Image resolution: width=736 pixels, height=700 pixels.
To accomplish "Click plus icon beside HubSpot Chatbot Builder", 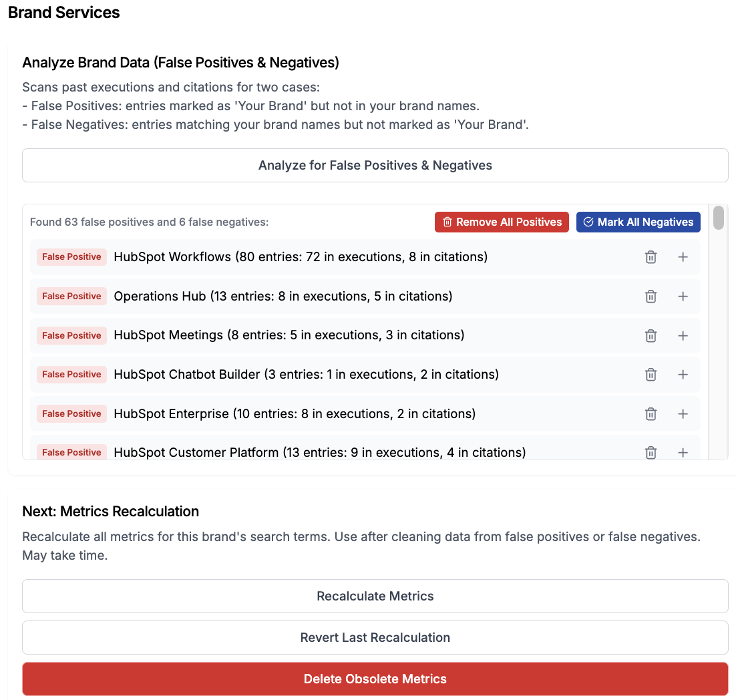I will 683,375.
